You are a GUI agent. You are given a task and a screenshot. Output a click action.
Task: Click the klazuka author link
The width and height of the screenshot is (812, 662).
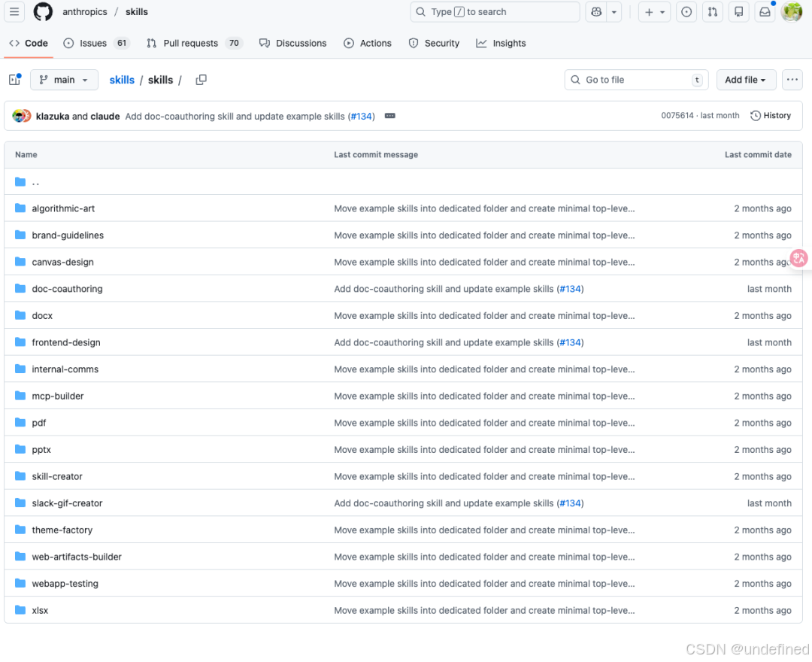click(53, 116)
